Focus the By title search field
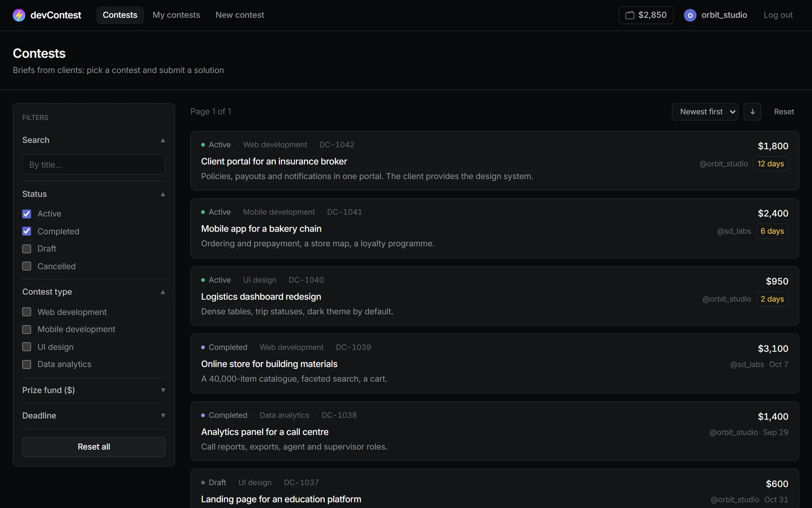Viewport: 812px width, 508px height. pos(94,165)
